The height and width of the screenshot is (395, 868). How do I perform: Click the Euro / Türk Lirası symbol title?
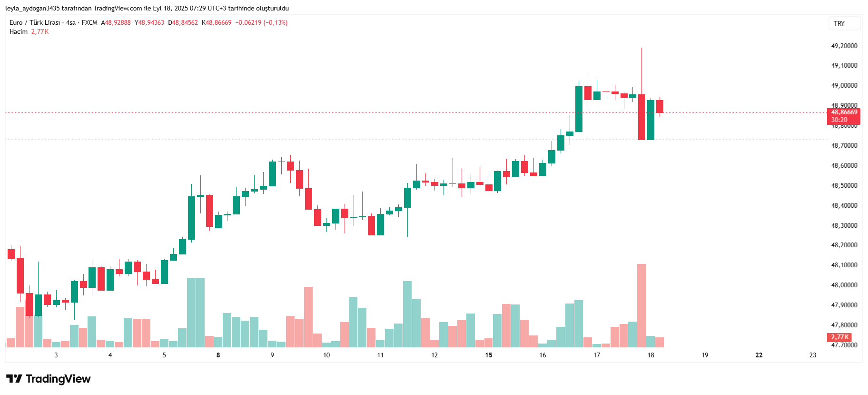[35, 22]
